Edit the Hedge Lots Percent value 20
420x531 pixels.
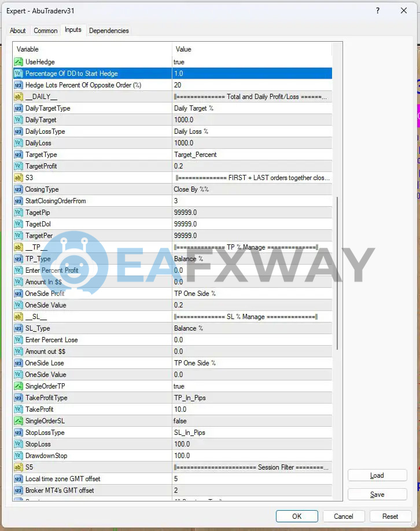tap(252, 85)
